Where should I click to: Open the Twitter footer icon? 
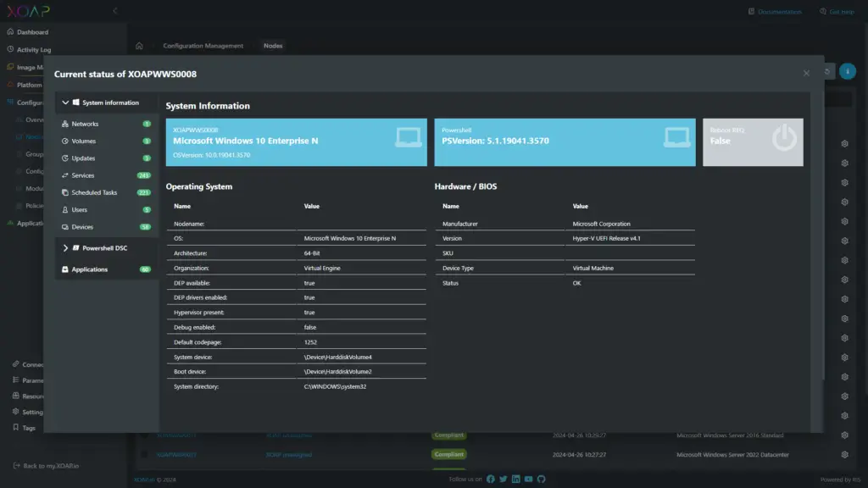click(504, 480)
